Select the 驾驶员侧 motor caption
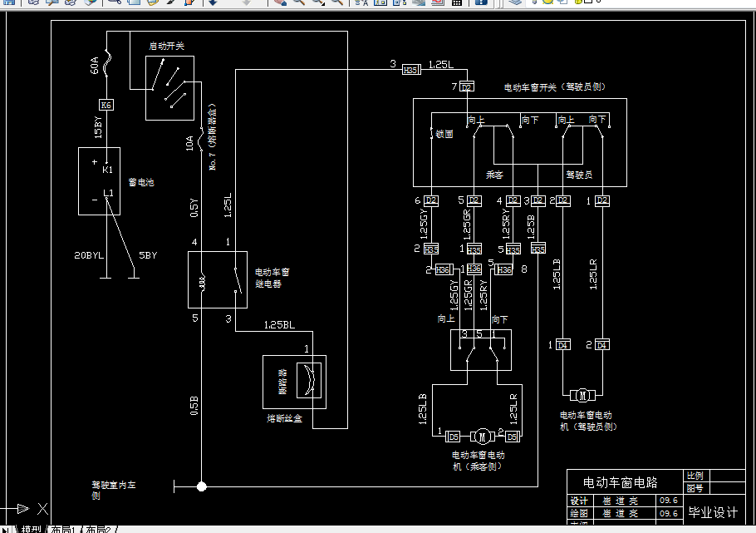The height and width of the screenshot is (533, 756). click(588, 421)
